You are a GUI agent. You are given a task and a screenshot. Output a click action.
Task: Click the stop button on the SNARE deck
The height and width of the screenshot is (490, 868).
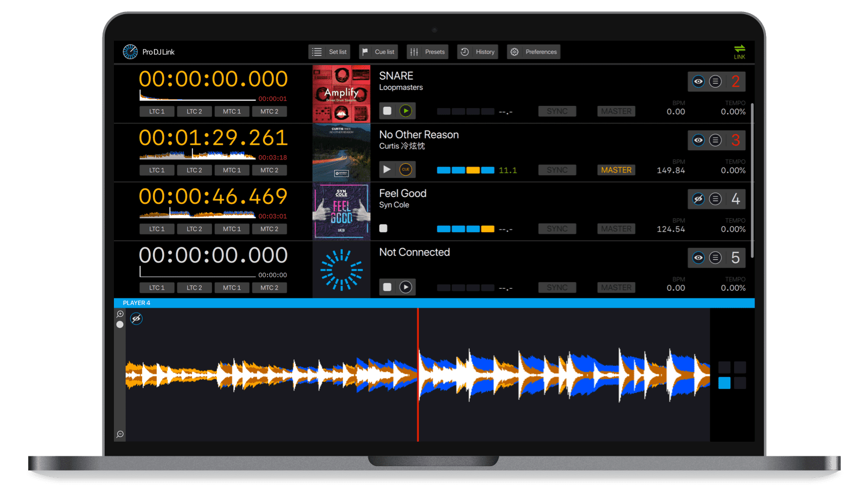387,111
